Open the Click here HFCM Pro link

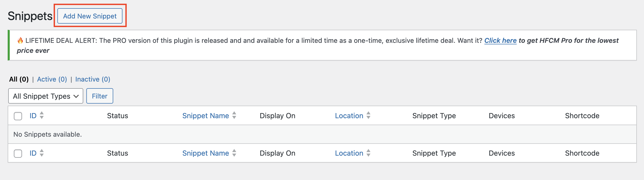500,41
